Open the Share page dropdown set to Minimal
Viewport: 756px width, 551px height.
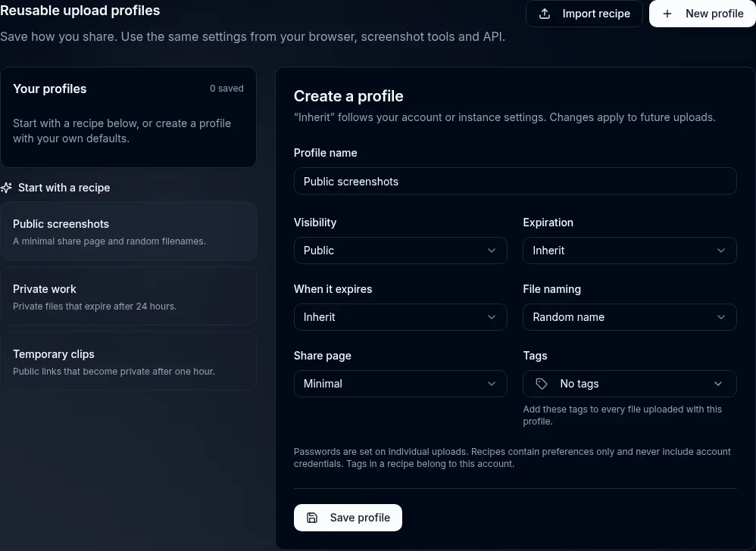click(400, 384)
